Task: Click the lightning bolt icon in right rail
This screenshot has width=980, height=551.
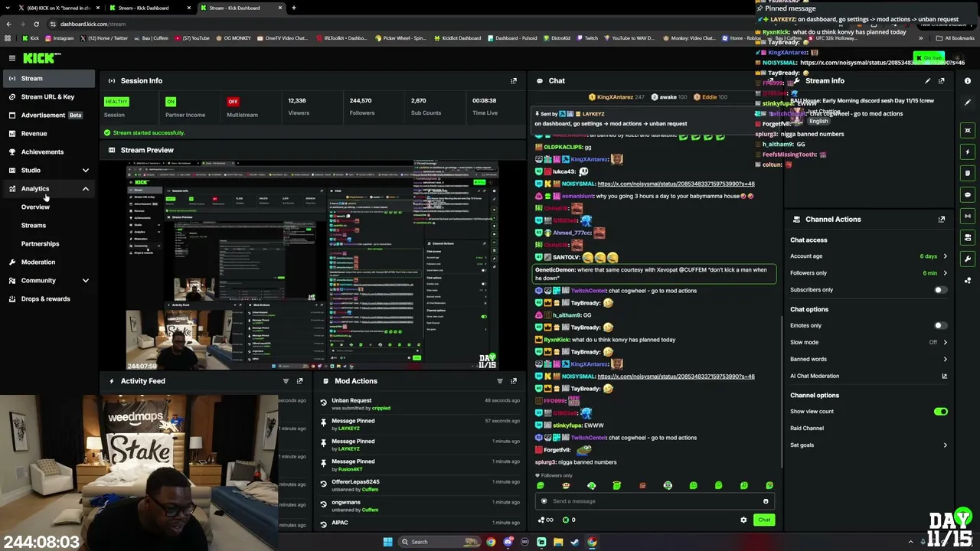Action: [968, 152]
